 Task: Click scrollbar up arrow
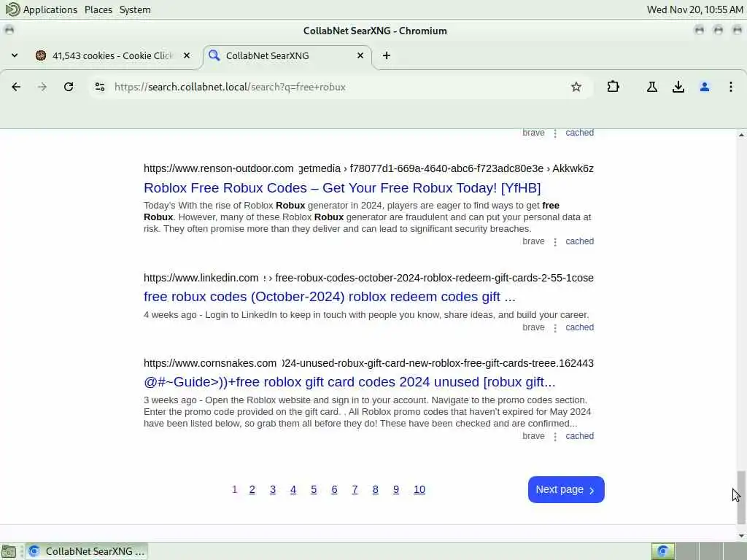[x=741, y=135]
